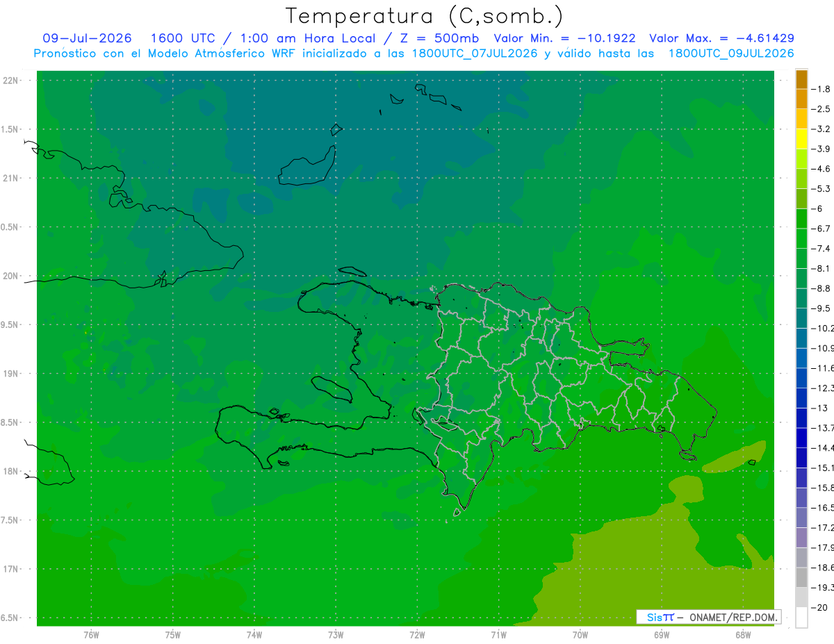
Task: Click the "69W" longitude label
Action: click(x=662, y=635)
